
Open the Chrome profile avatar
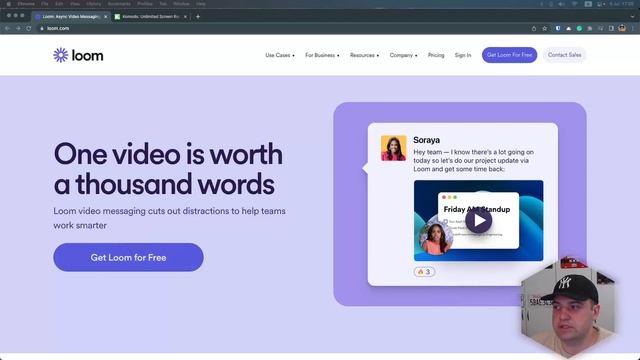[x=622, y=28]
